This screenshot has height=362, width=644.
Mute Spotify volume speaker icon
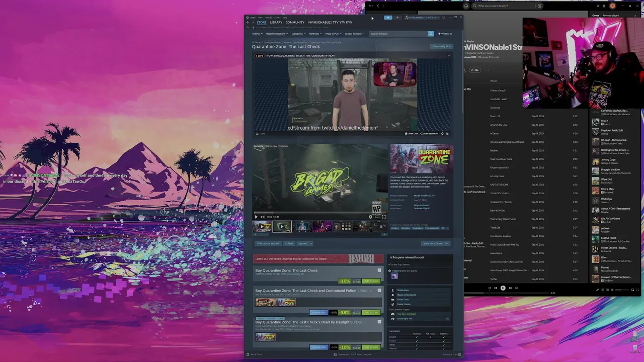point(612,290)
